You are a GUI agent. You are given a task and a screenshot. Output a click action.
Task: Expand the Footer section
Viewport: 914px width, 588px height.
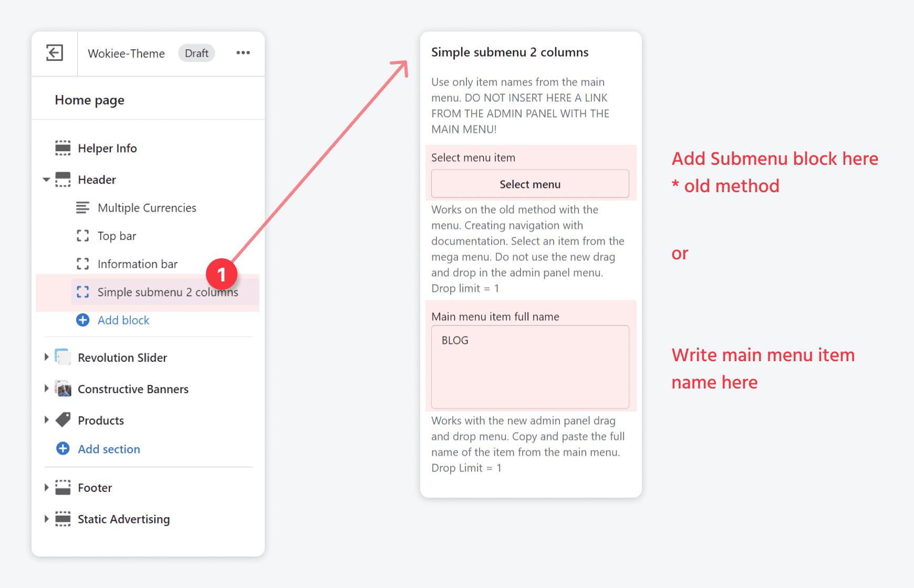[46, 487]
